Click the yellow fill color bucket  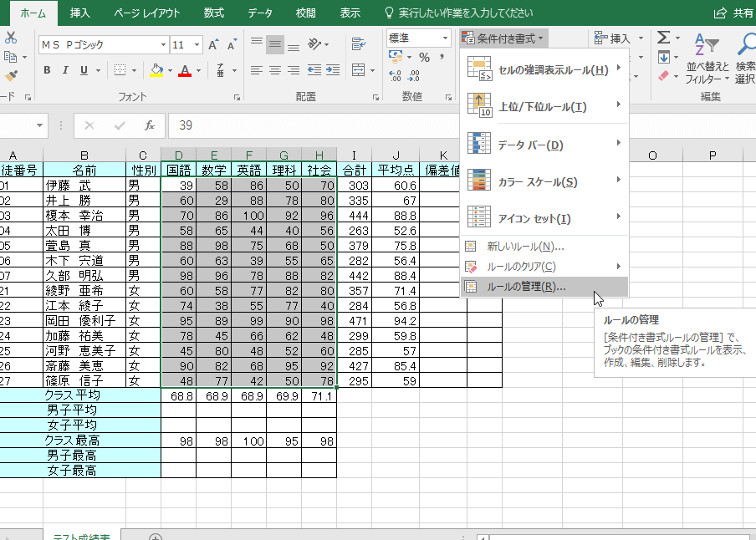click(156, 70)
